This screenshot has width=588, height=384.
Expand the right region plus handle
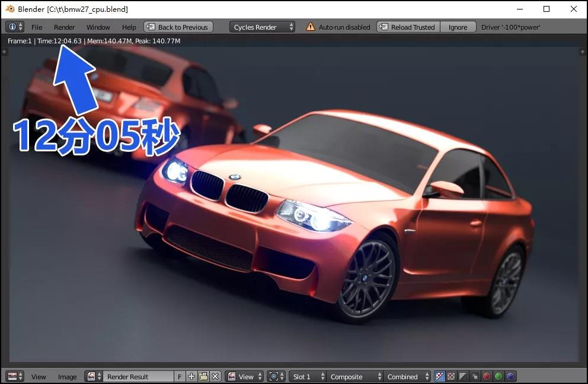pyautogui.click(x=583, y=52)
